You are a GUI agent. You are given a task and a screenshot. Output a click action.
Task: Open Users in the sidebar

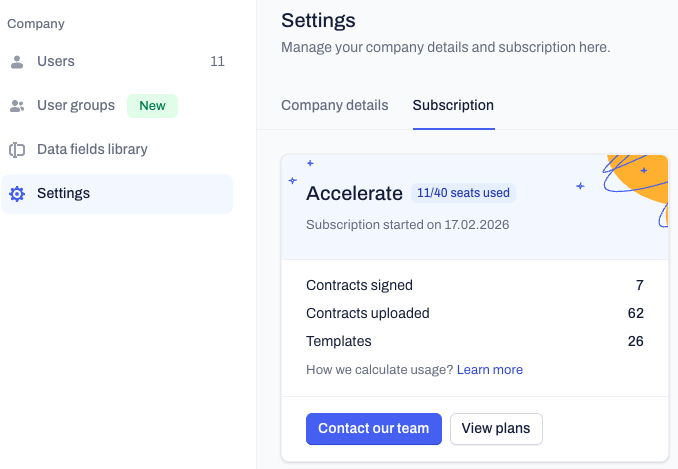117,62
